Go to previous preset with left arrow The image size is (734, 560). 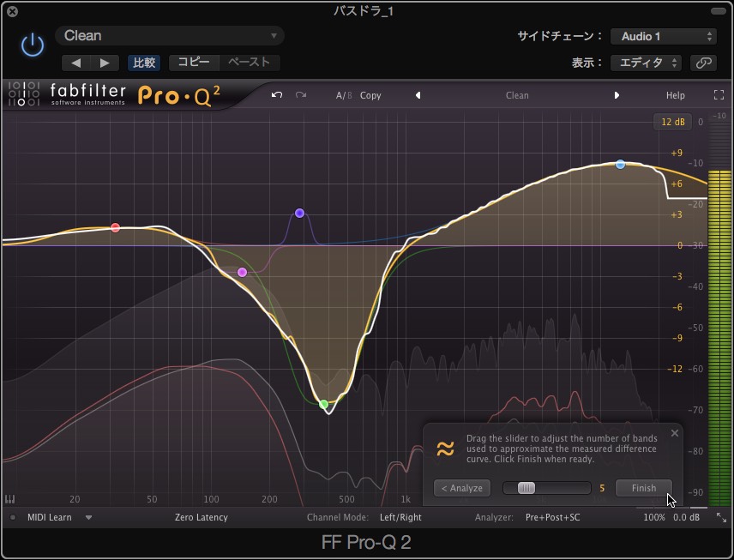click(x=75, y=63)
